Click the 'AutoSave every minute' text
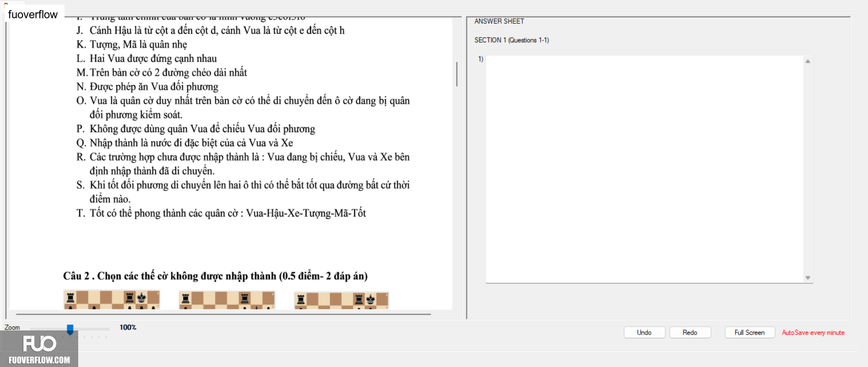Screen dimensions: 868x367 [x=813, y=333]
